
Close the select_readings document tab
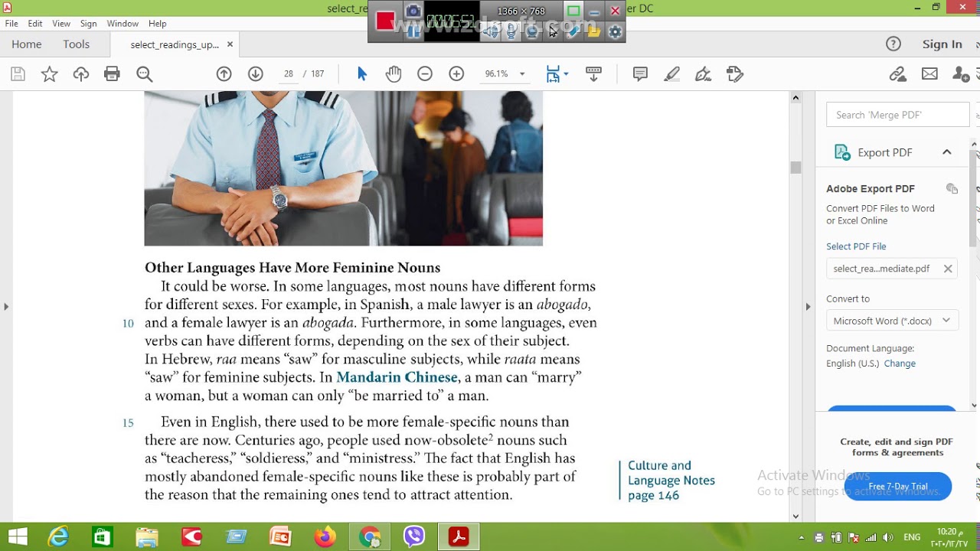(x=230, y=44)
